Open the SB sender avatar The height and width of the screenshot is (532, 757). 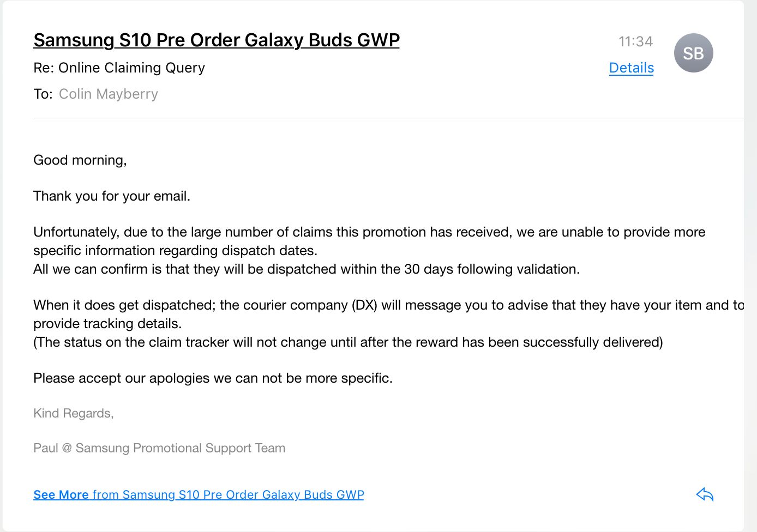pyautogui.click(x=693, y=53)
